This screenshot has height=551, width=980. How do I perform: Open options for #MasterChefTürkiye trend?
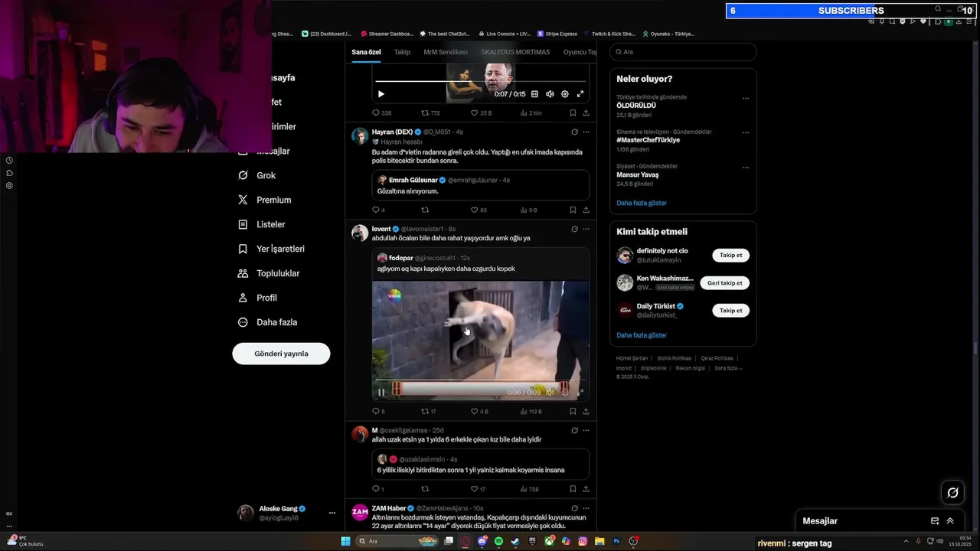(746, 132)
